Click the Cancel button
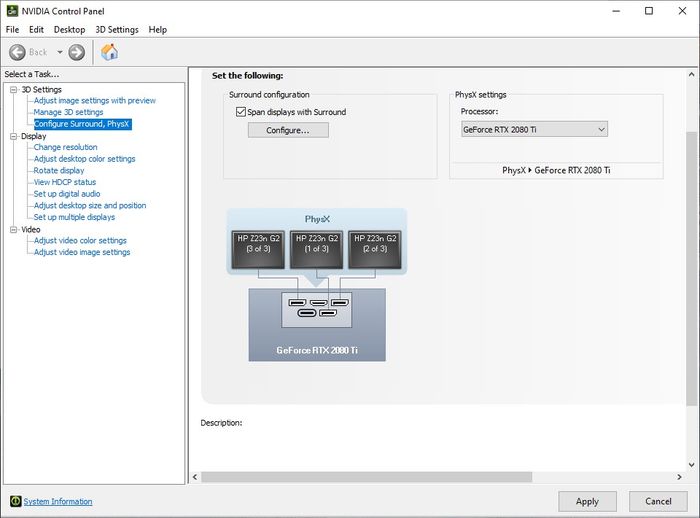 [658, 501]
